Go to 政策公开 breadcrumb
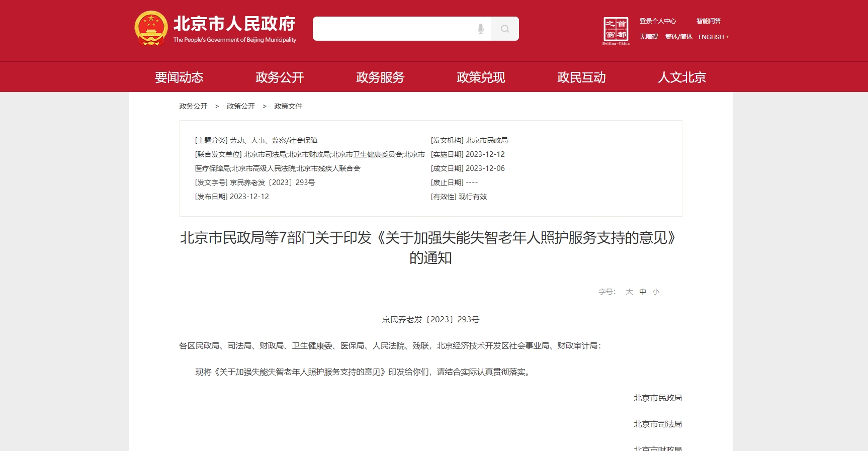 coord(241,106)
